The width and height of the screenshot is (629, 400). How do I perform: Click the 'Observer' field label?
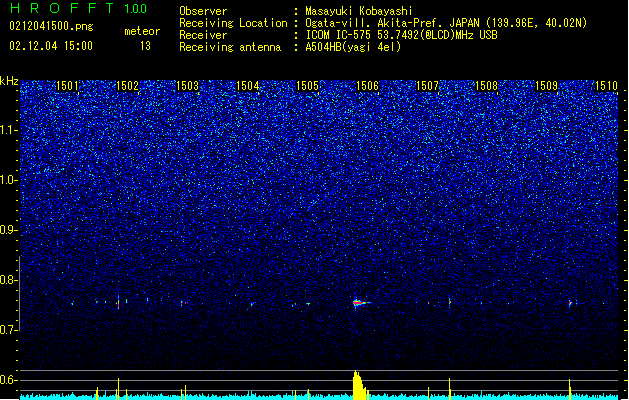(x=203, y=11)
